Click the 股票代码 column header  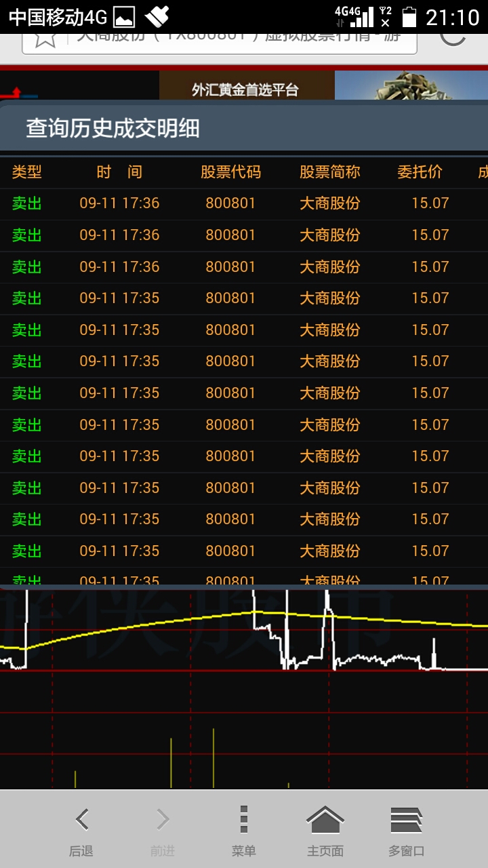coord(230,172)
